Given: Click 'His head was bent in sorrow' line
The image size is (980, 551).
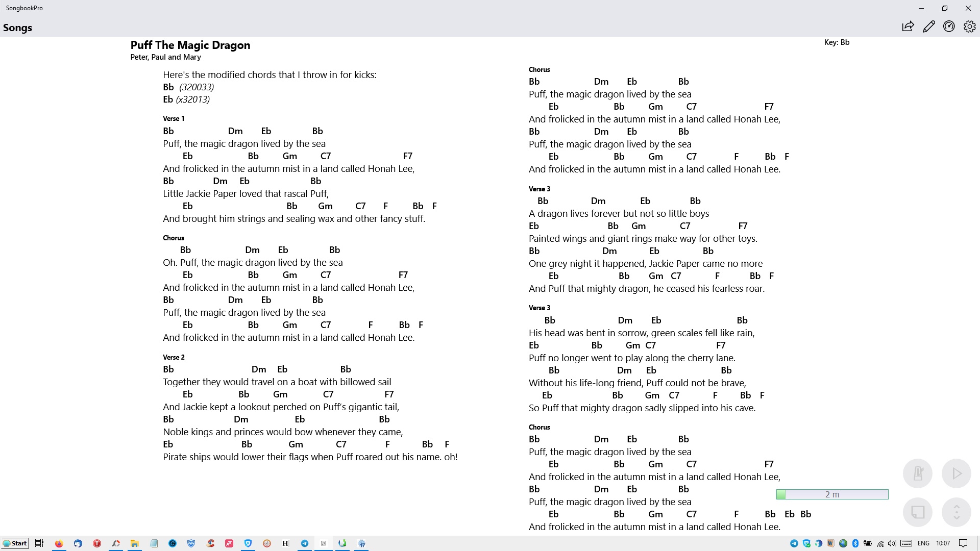Looking at the screenshot, I should tap(642, 333).
